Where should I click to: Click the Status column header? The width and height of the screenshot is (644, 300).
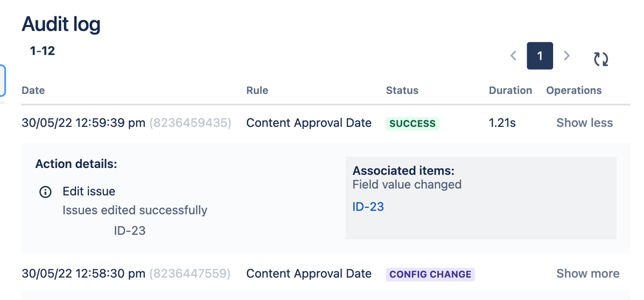pos(402,90)
